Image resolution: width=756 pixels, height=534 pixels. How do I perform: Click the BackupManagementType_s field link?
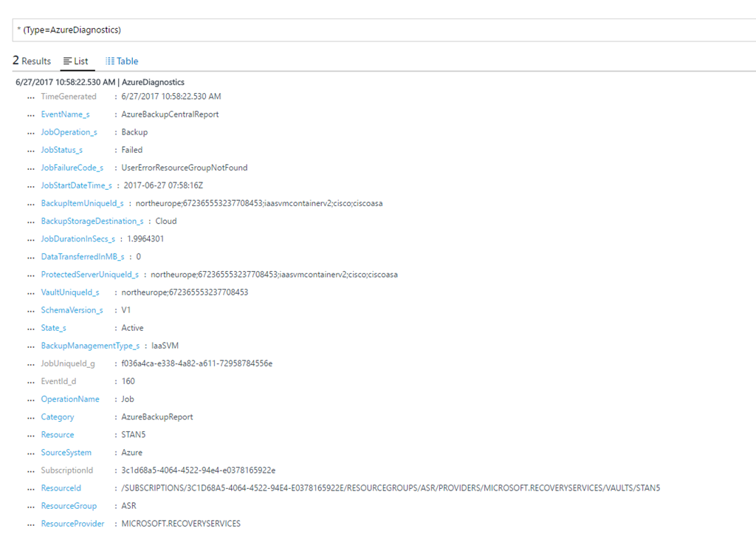tap(90, 346)
